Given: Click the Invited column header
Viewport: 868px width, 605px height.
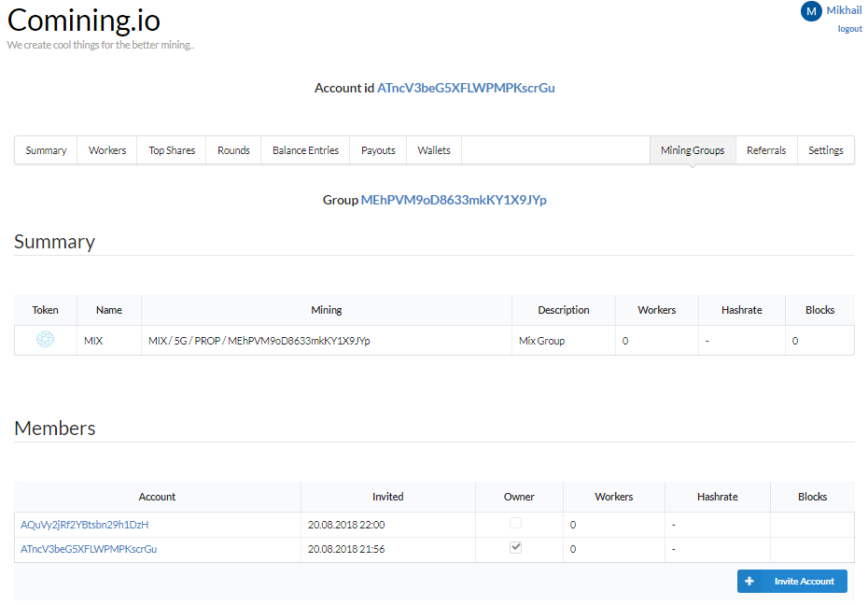Looking at the screenshot, I should [x=388, y=497].
